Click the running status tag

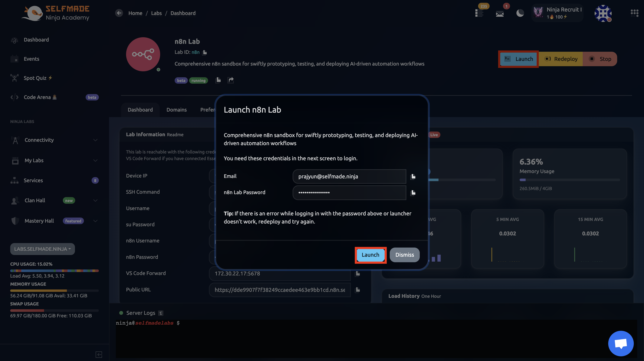[x=198, y=80]
